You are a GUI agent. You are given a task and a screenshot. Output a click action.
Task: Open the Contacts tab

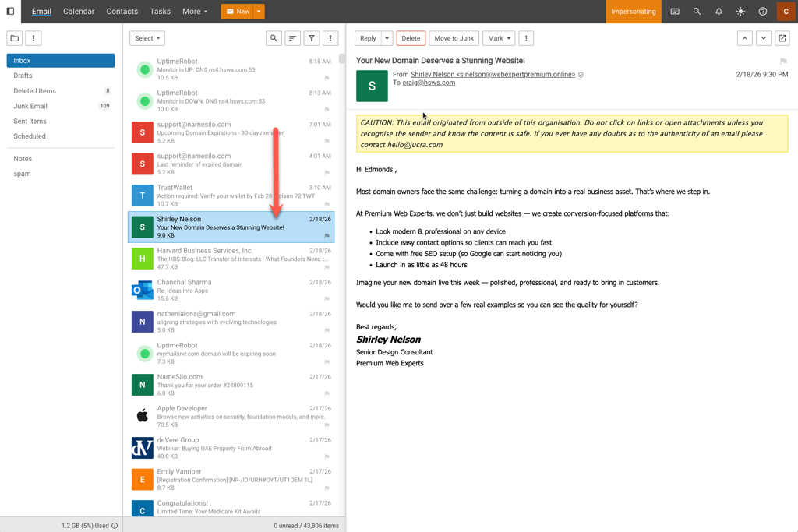point(122,12)
